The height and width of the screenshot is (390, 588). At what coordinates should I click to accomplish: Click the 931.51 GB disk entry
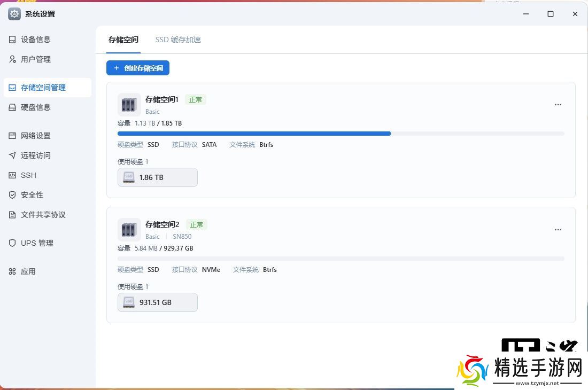click(158, 302)
